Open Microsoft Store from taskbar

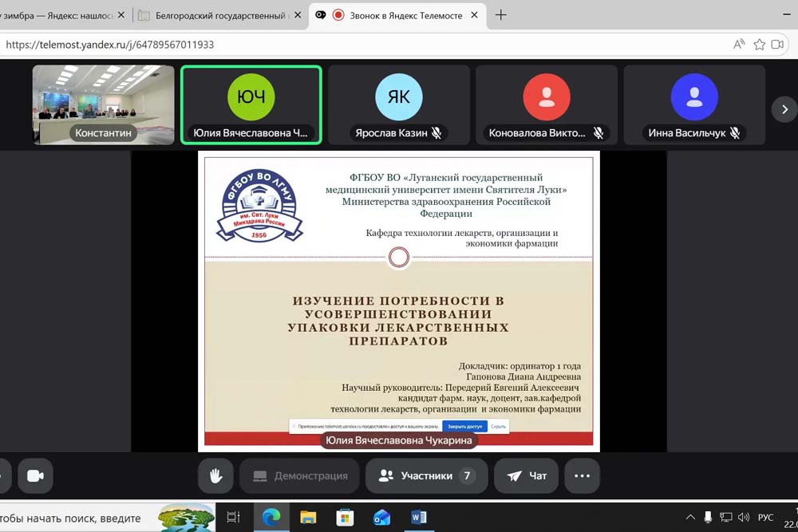pyautogui.click(x=345, y=518)
